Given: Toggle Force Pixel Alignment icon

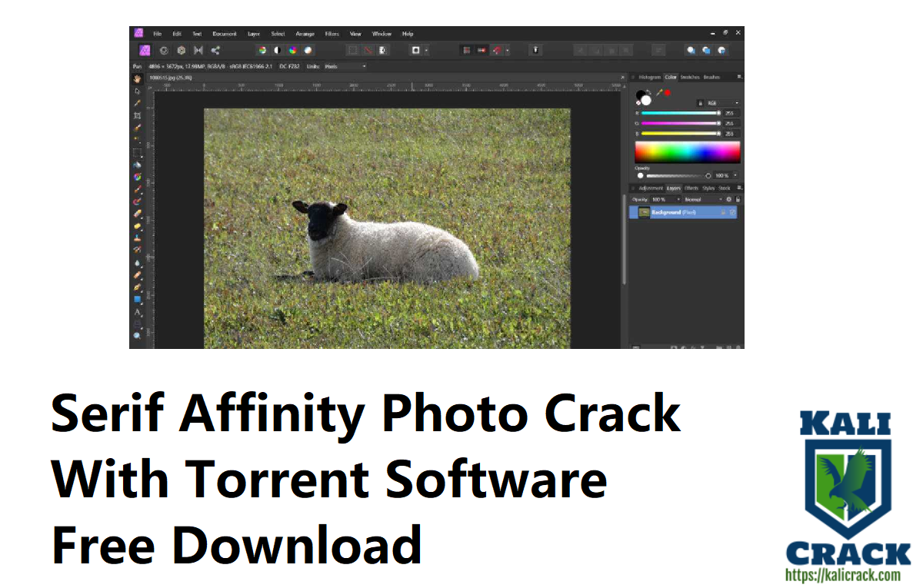Looking at the screenshot, I should tap(467, 51).
